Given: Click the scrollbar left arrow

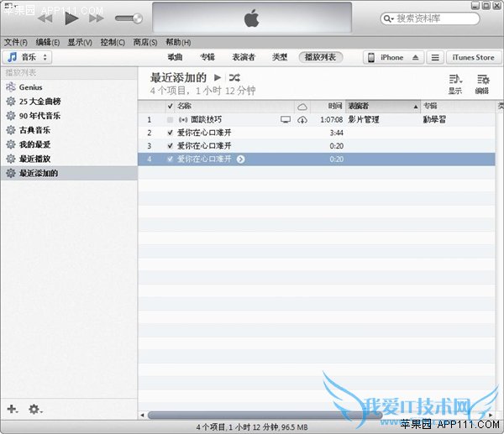Looking at the screenshot, I should [143, 415].
